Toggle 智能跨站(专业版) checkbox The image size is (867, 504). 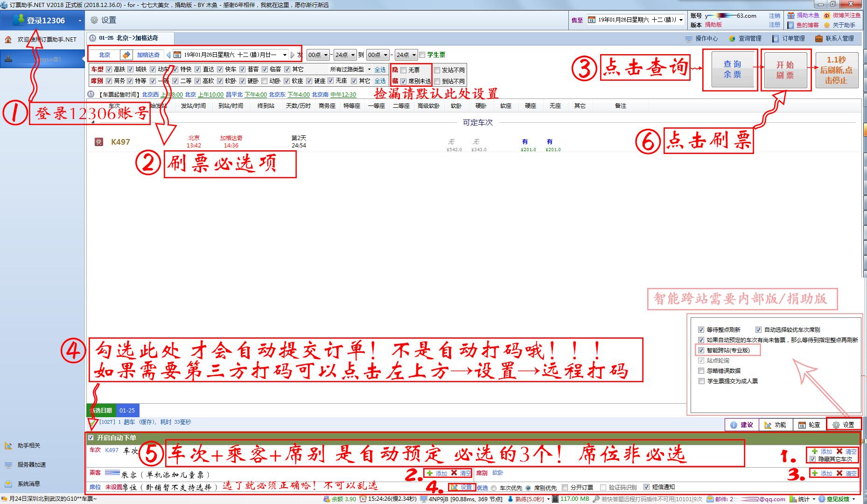701,350
